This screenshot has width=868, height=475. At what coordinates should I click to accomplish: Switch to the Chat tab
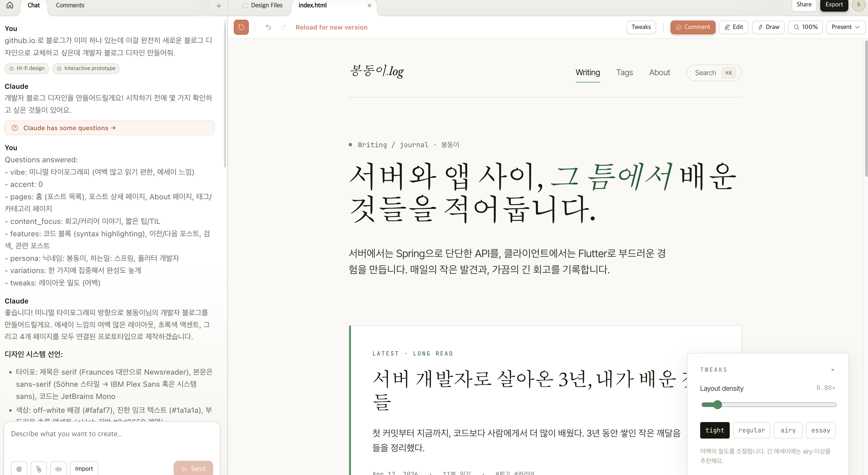(34, 5)
